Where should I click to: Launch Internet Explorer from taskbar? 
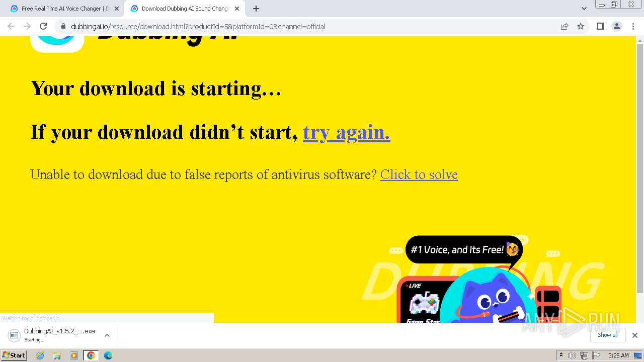[40, 355]
